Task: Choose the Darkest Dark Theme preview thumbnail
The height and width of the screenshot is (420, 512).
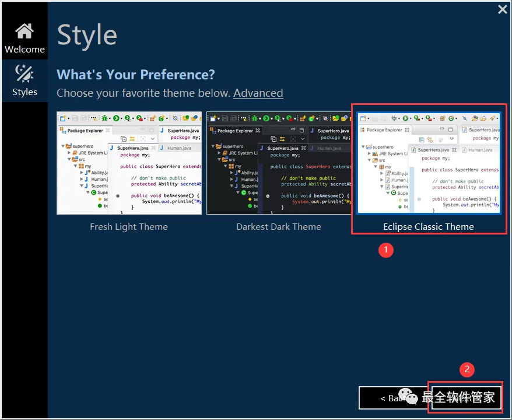Action: pos(279,163)
